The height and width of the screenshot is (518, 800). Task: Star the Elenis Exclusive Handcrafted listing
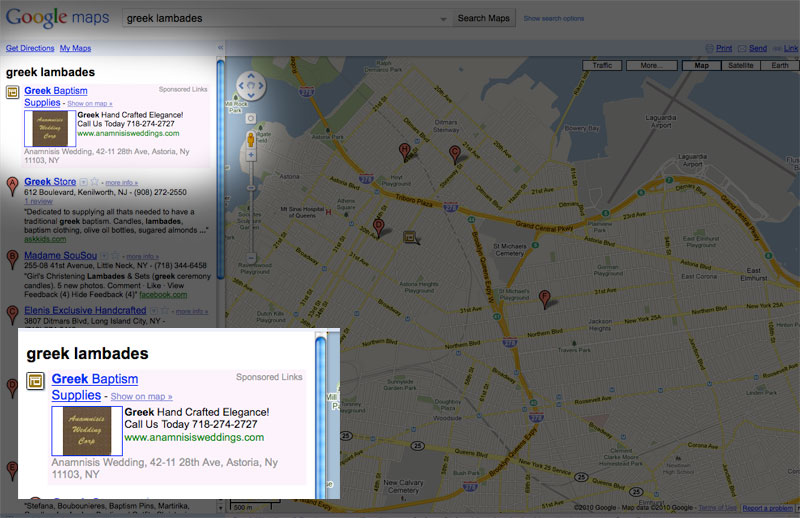pyautogui.click(x=166, y=310)
